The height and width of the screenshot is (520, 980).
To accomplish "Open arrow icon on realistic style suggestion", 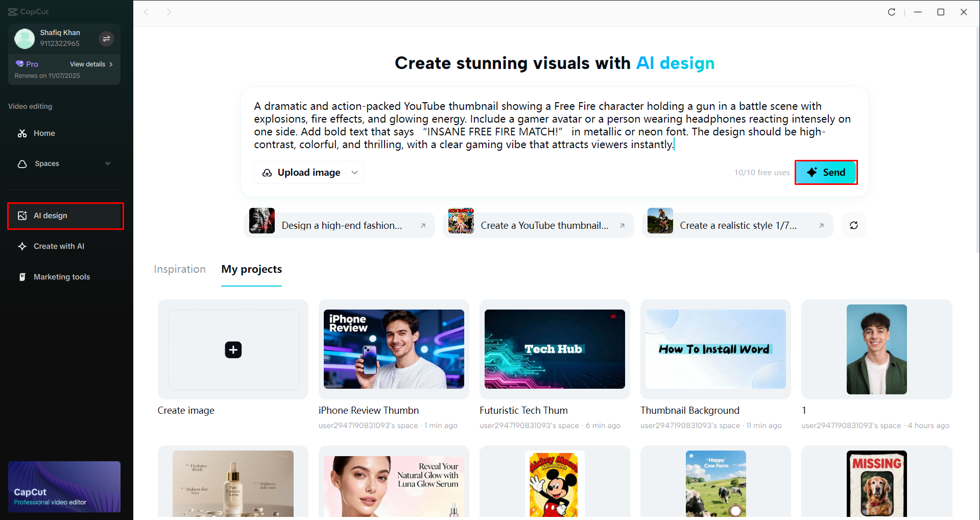I will [x=821, y=226].
